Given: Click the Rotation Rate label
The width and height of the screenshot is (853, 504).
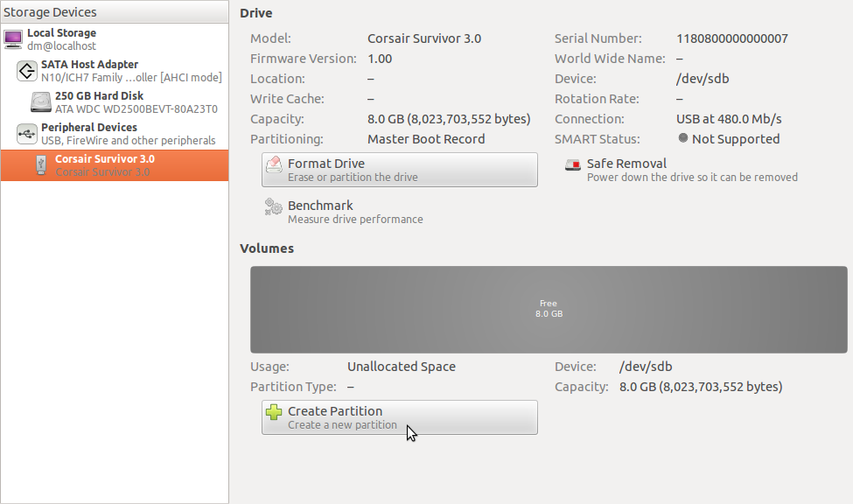Looking at the screenshot, I should click(x=597, y=99).
